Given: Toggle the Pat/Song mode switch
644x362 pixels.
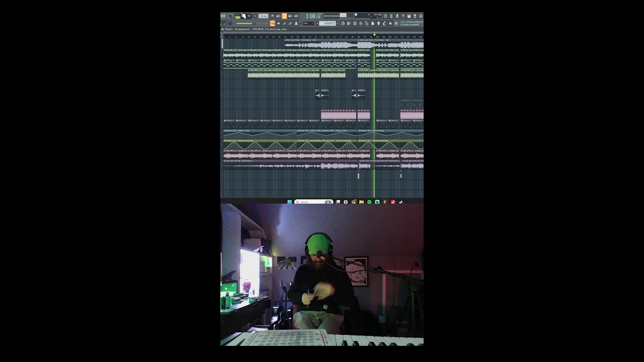Looking at the screenshot, I should click(237, 16).
